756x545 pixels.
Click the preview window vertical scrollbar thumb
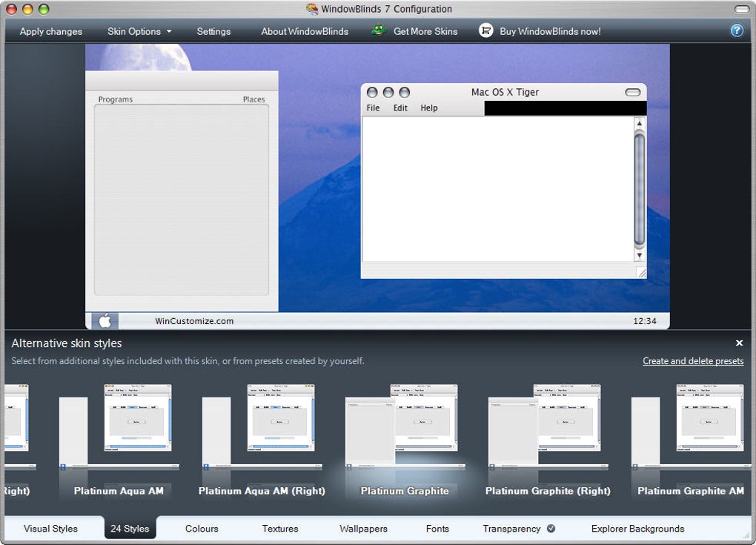[x=640, y=190]
